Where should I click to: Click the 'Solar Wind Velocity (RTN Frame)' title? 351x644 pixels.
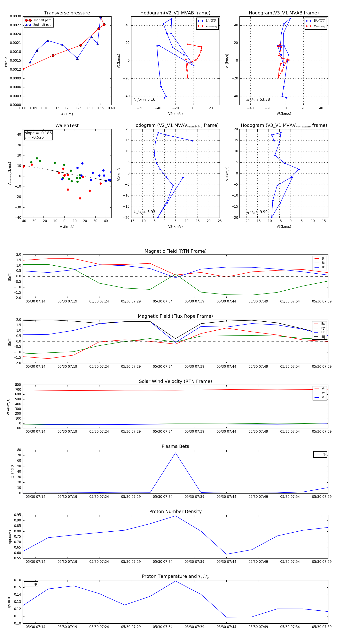(175, 381)
